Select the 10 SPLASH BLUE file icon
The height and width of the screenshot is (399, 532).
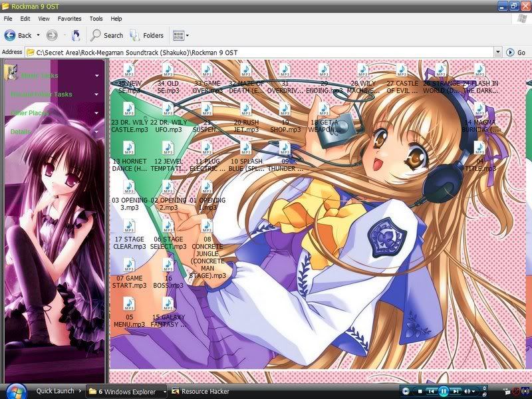coord(246,148)
